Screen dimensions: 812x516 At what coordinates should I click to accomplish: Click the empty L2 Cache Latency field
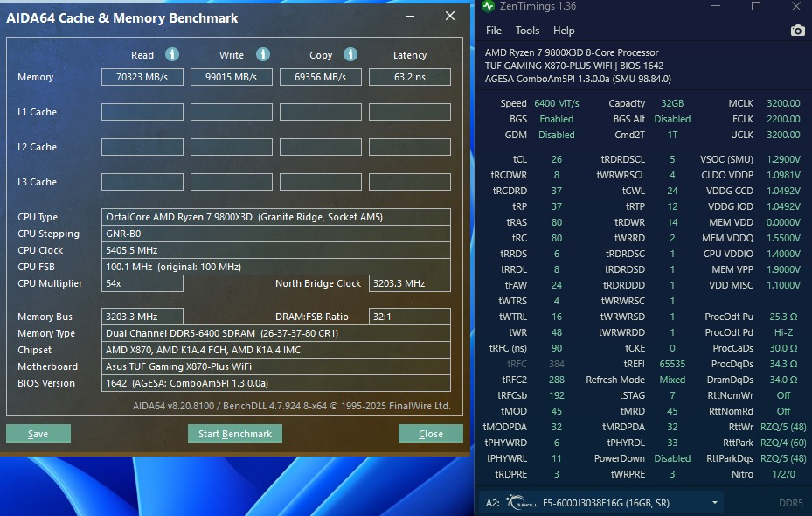[410, 147]
